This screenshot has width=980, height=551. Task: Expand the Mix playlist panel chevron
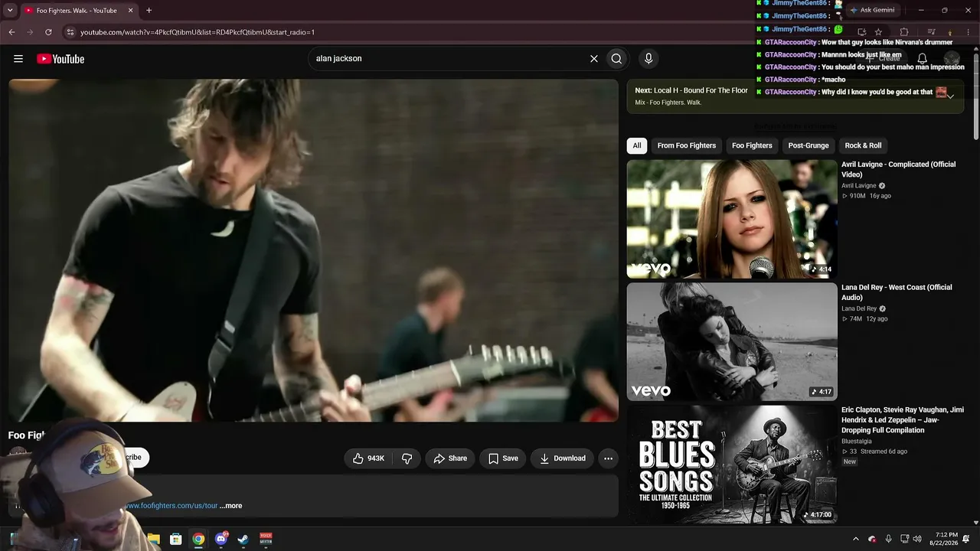(x=950, y=96)
